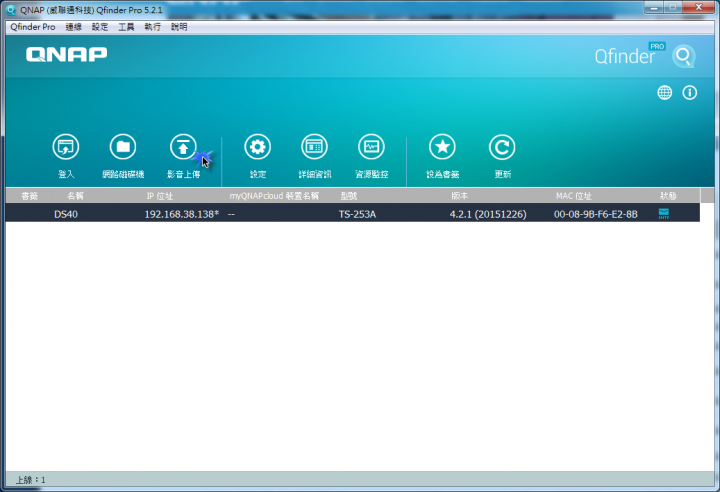Click the Set as Bookmark star icon
Viewport: 720px width, 492px height.
coord(442,147)
